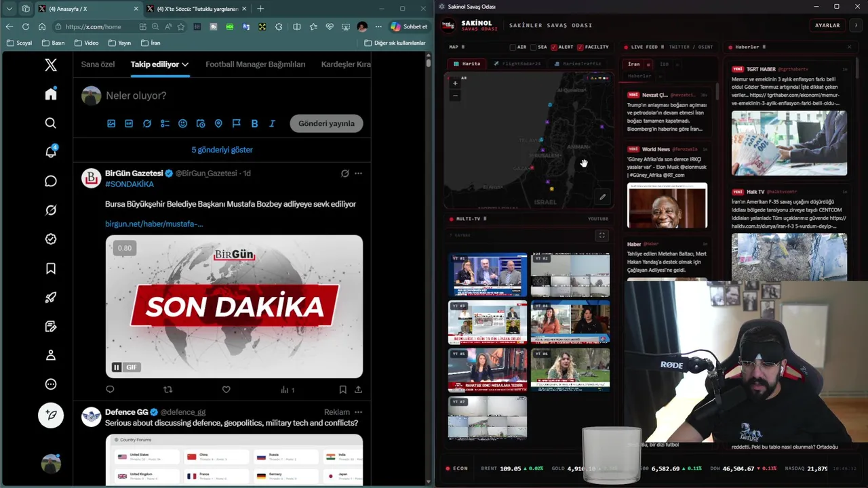The width and height of the screenshot is (868, 488).
Task: Zoom out on the Sakinol map
Action: tap(455, 96)
